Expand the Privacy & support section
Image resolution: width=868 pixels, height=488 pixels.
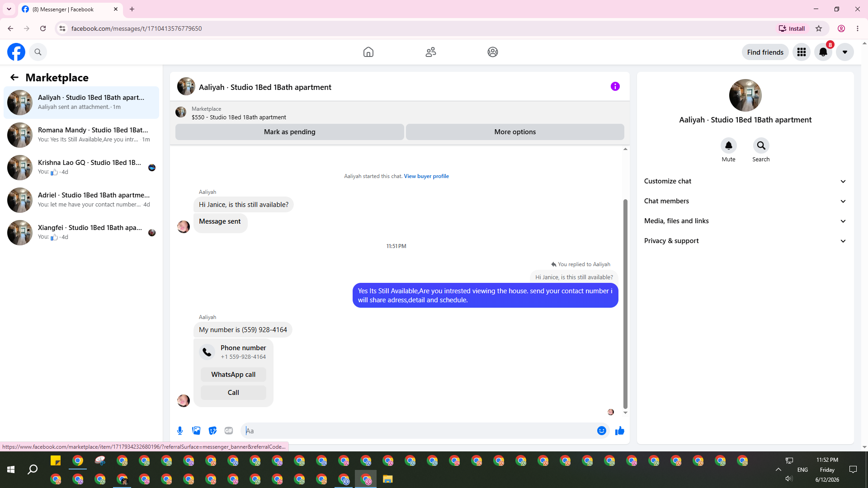click(x=745, y=241)
